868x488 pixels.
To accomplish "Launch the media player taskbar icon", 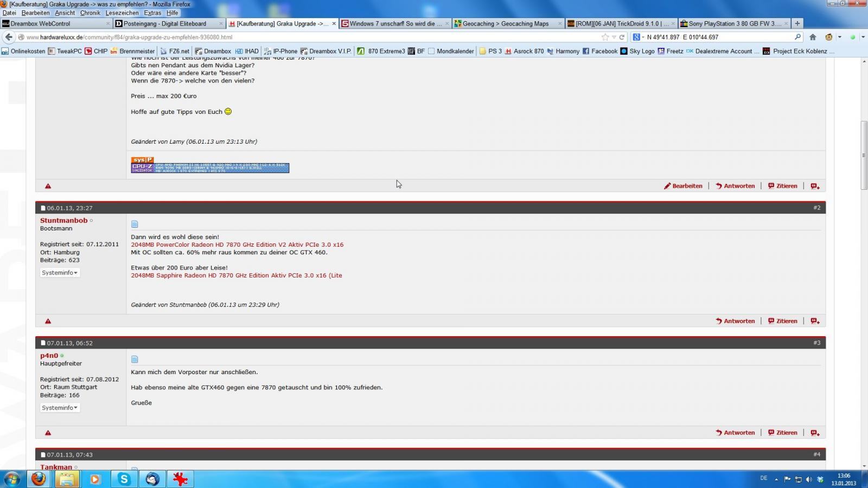I will pos(95,479).
